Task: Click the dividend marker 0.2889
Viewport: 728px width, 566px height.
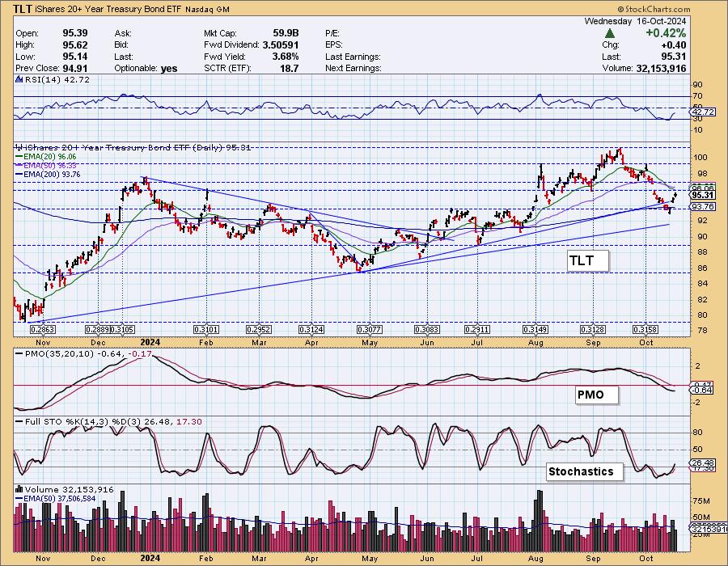Action: [98, 329]
